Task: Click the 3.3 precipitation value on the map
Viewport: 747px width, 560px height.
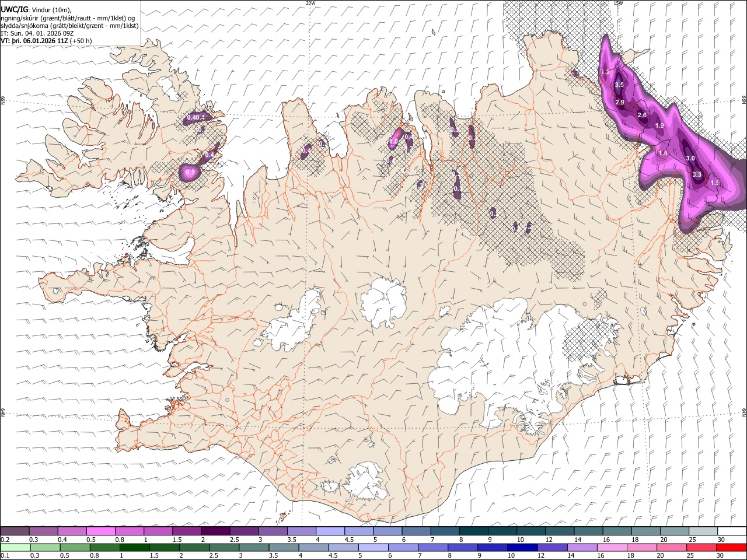Action: [696, 174]
